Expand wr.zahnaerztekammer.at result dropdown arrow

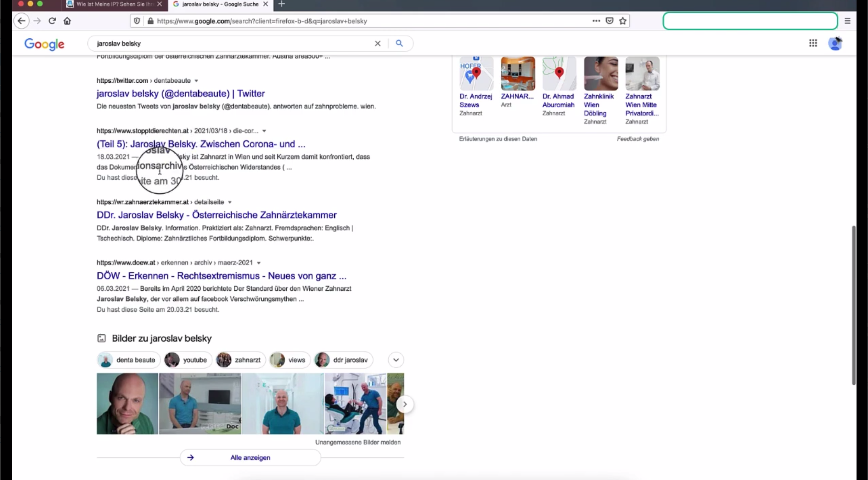230,202
